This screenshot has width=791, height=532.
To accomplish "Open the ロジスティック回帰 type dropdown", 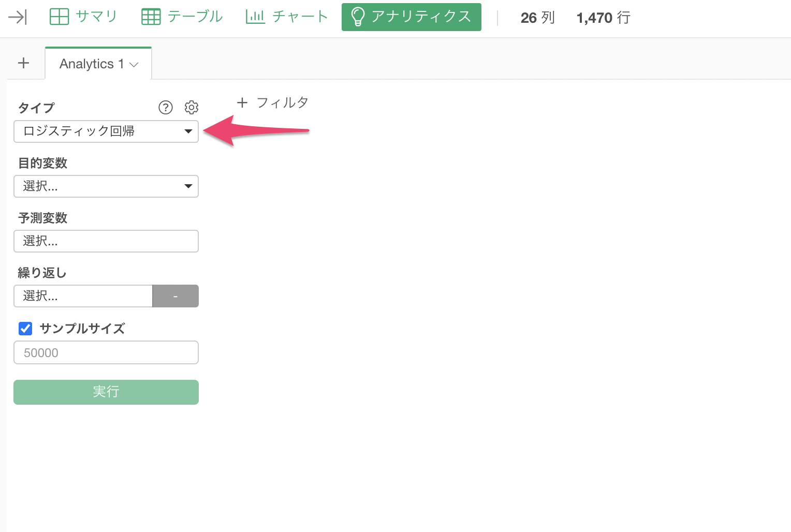I will 106,131.
